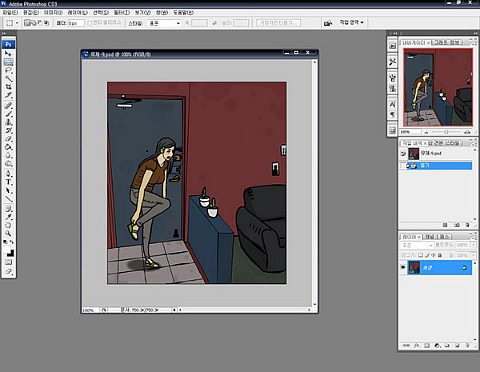Open the layer fill slider arrow

[x=473, y=255]
